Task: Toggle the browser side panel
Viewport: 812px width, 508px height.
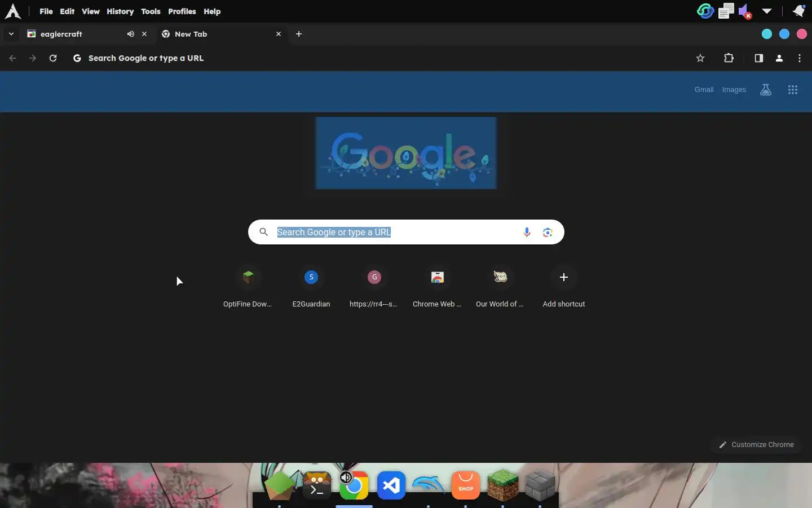Action: click(x=758, y=58)
